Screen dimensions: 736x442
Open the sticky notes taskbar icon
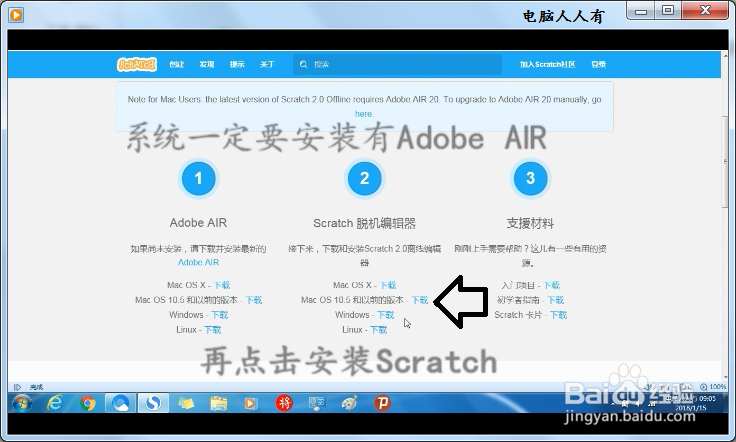pyautogui.click(x=186, y=403)
